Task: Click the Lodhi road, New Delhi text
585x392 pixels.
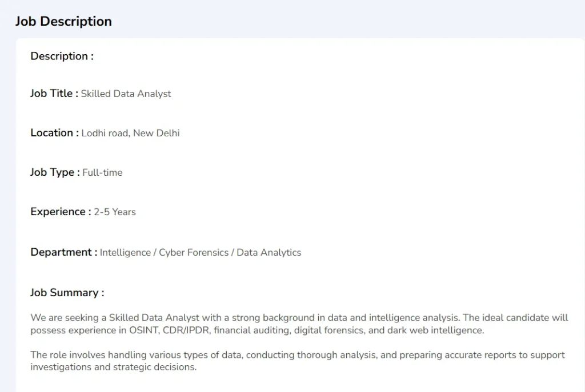Action: 131,134
